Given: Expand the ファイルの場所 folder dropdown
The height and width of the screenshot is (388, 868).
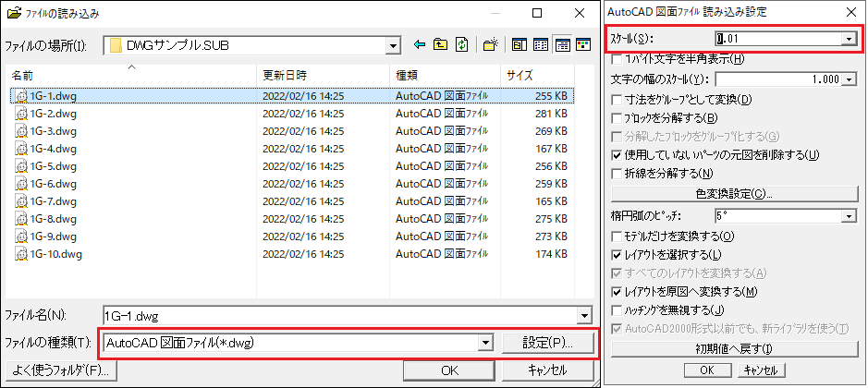Looking at the screenshot, I should (x=394, y=46).
